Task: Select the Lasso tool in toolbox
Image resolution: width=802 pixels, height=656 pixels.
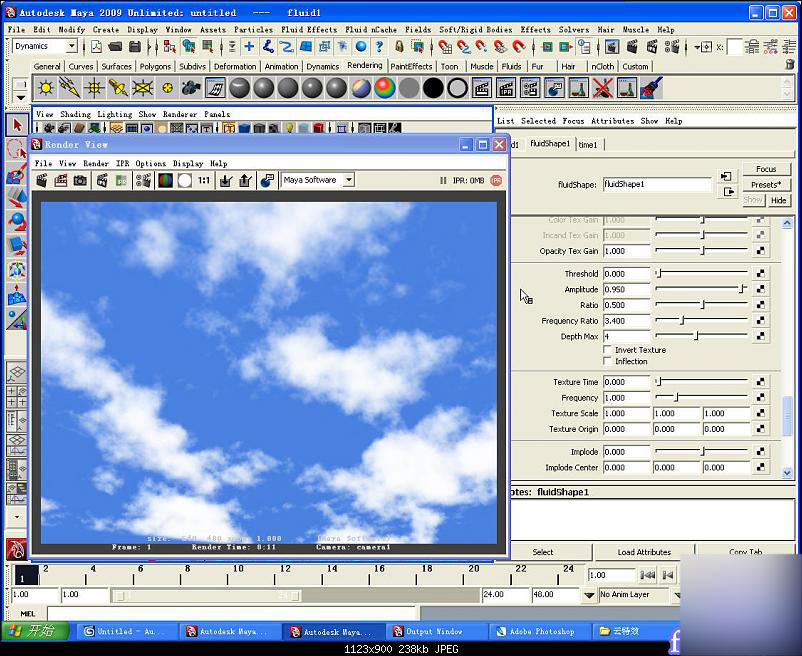Action: click(17, 149)
